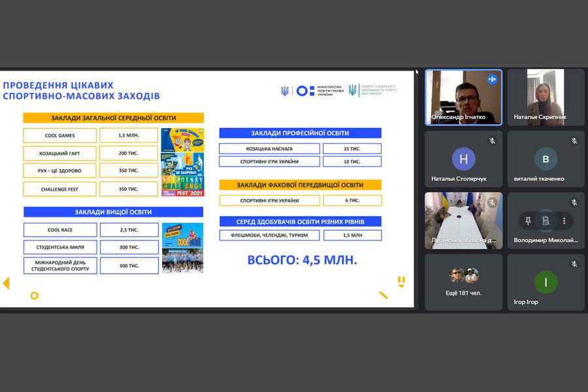Click the 'COOL GAMES' cell
This screenshot has height=392, width=588.
(x=59, y=135)
